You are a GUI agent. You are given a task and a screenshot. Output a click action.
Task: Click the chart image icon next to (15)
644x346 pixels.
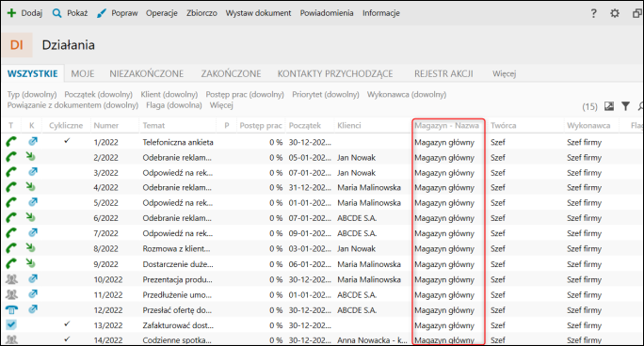click(x=609, y=106)
